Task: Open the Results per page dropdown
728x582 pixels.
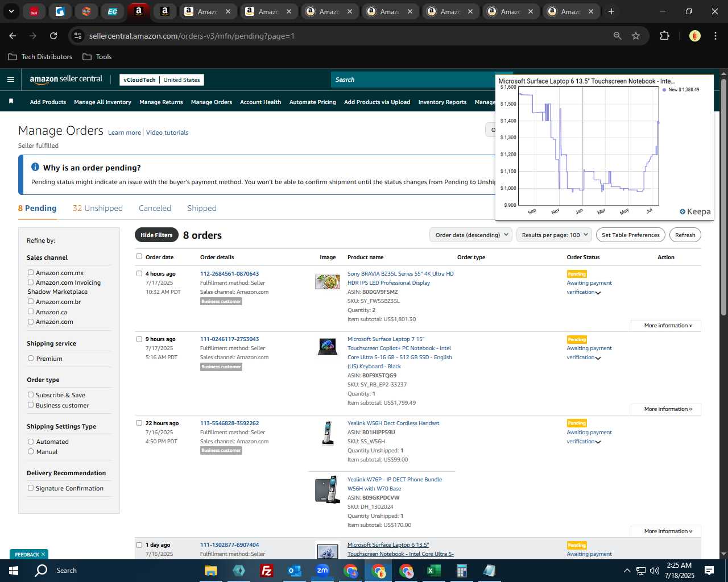Action: [x=555, y=235]
